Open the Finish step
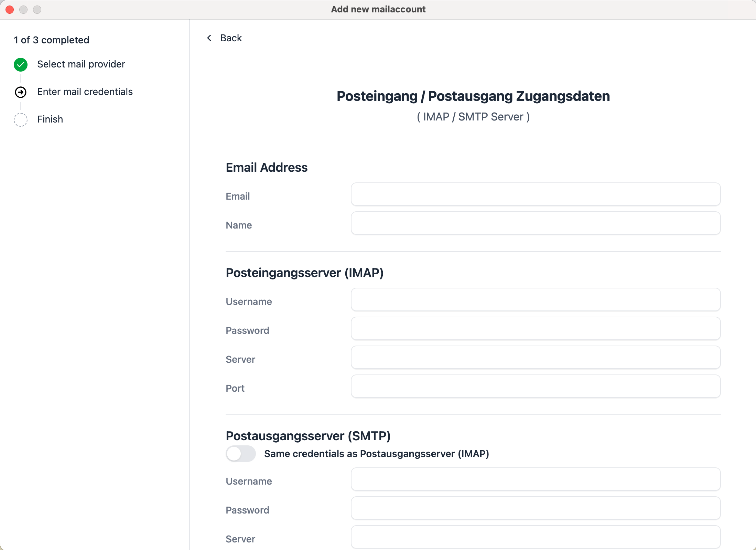This screenshot has width=756, height=550. coord(50,119)
